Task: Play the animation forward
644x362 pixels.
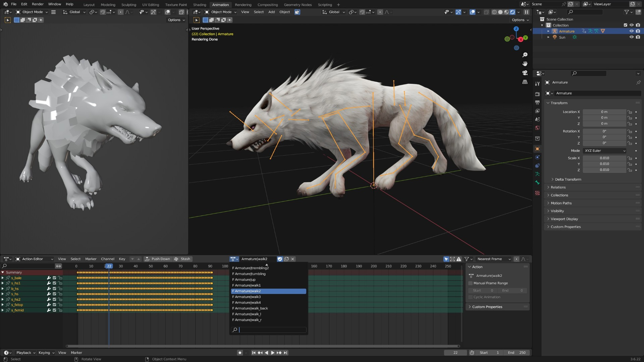Action: click(x=273, y=353)
